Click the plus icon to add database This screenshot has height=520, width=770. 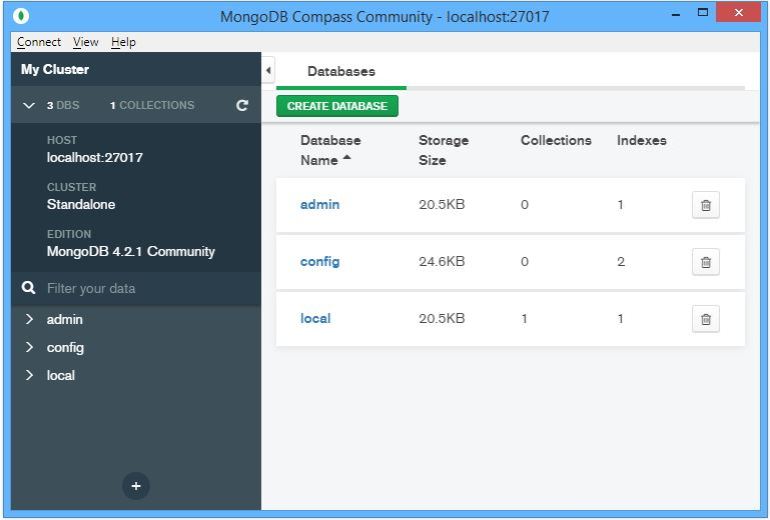point(136,486)
